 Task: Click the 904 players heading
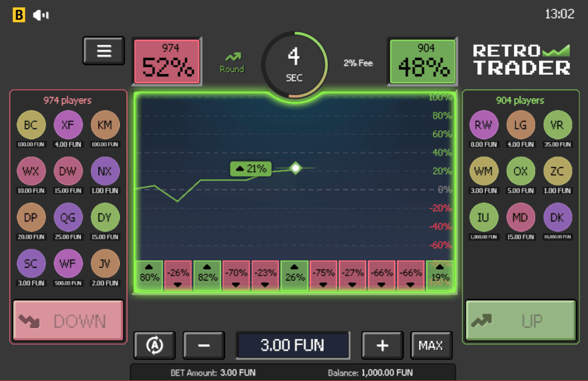click(520, 100)
